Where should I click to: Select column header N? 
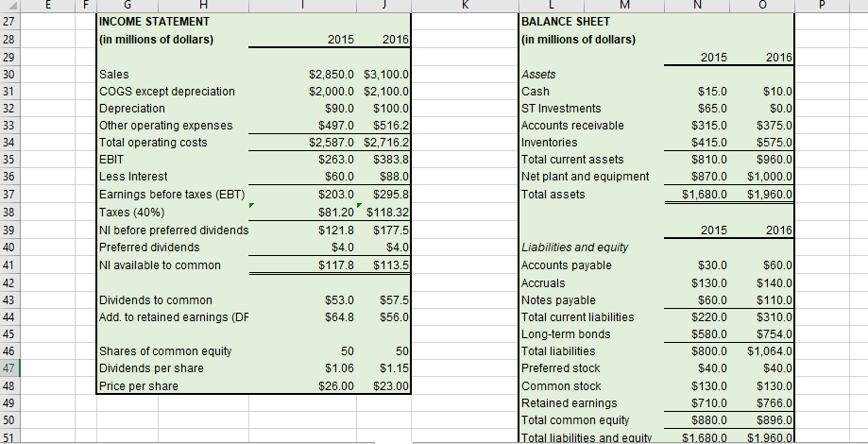coord(696,5)
